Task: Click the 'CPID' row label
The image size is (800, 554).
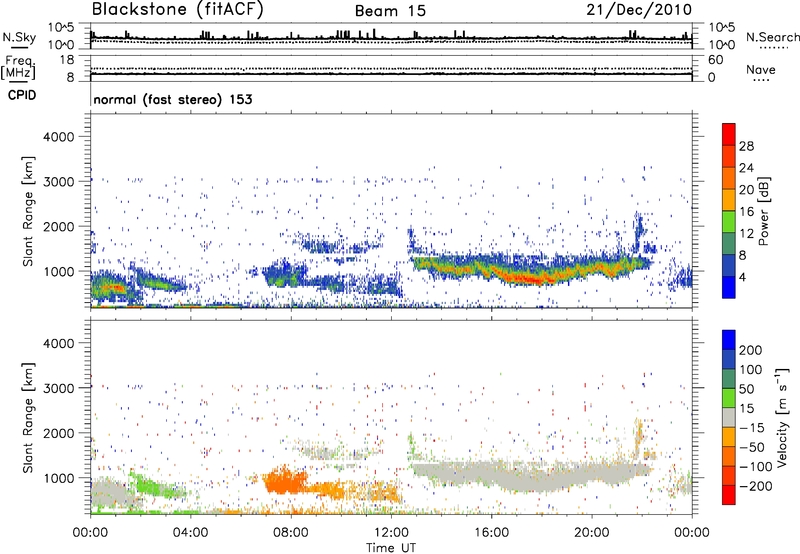Action: 22,95
